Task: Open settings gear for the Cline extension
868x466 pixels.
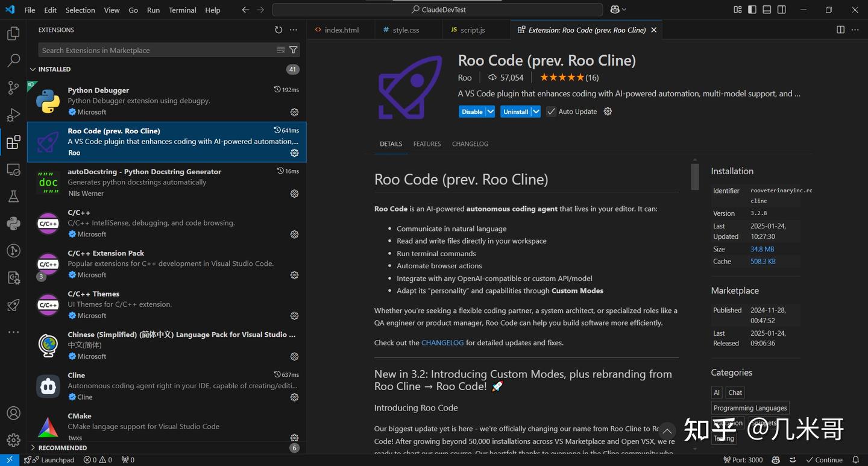Action: (x=294, y=397)
